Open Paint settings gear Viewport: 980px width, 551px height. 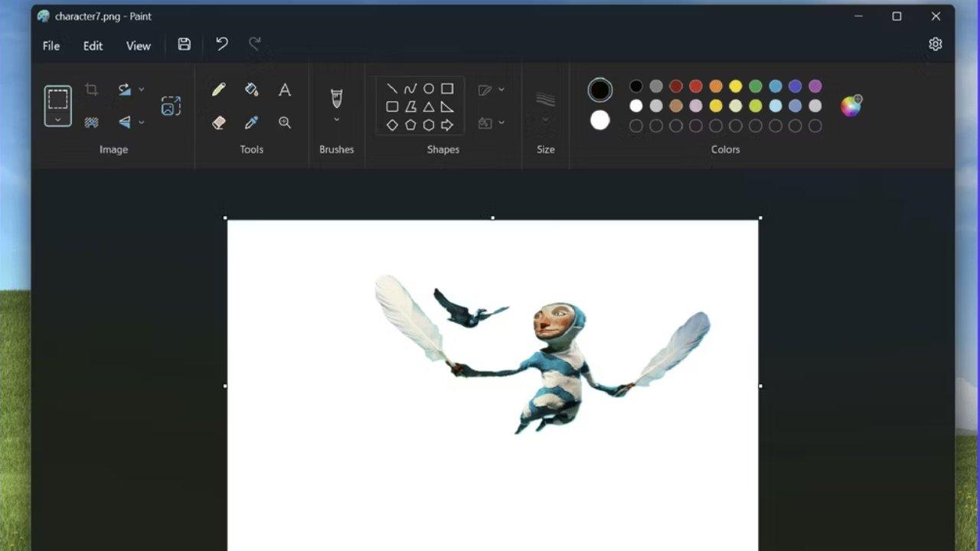pyautogui.click(x=935, y=44)
